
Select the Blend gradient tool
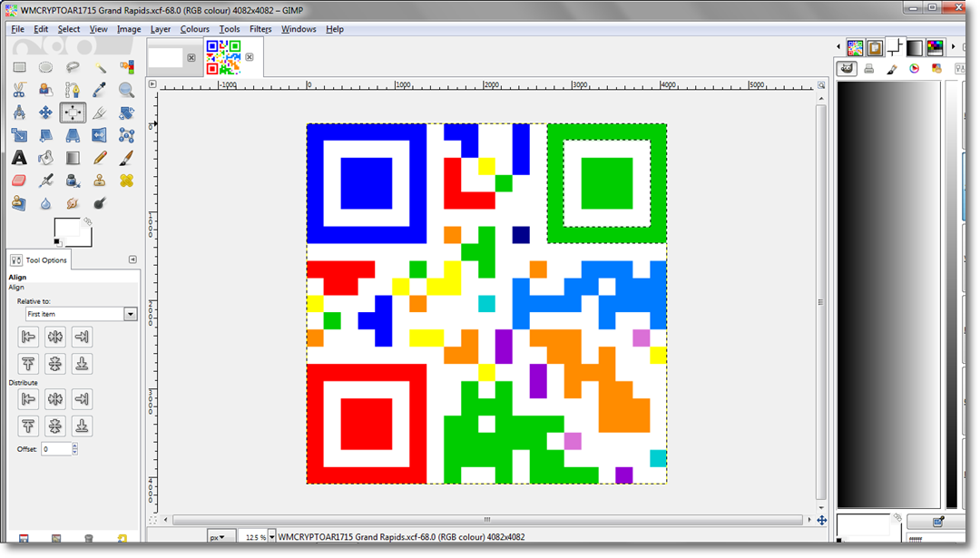coord(73,158)
